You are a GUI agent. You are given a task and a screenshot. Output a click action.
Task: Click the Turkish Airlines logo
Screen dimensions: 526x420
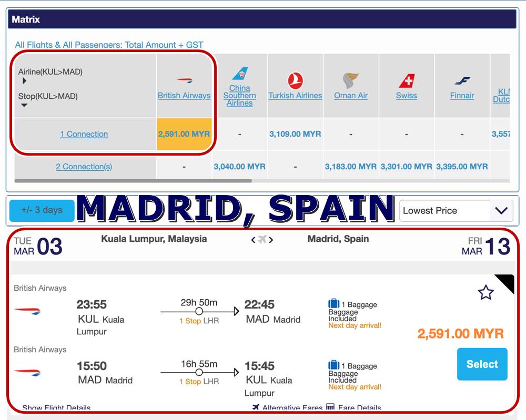click(295, 81)
